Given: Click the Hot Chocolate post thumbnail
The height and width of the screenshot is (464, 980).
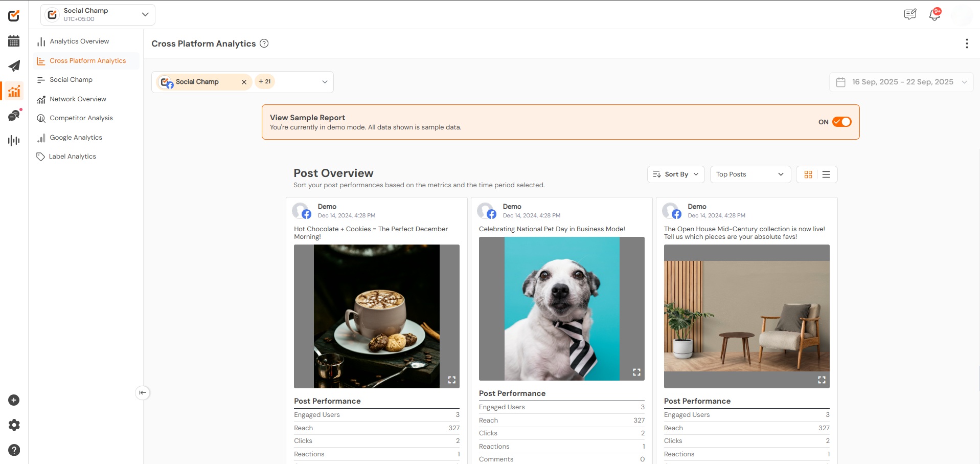Looking at the screenshot, I should [x=377, y=316].
